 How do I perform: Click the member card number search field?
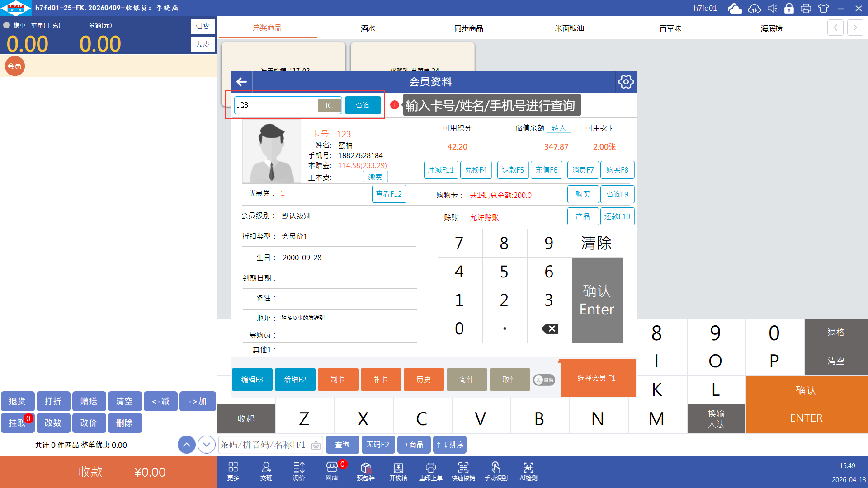(x=276, y=105)
